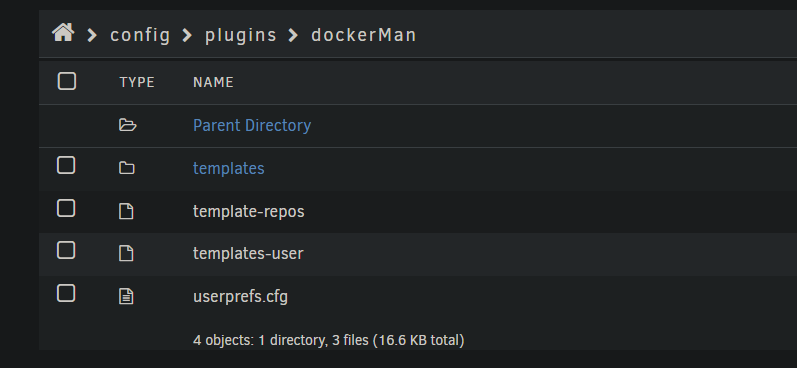
Task: Open the Parent Directory link
Action: [x=252, y=126]
